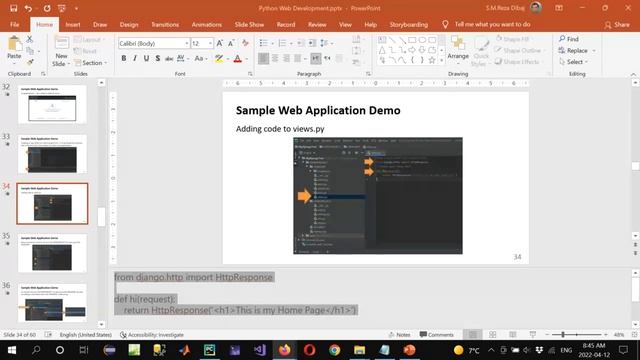Apply numbered list
Image resolution: width=640 pixels, height=360 pixels.
[x=282, y=43]
